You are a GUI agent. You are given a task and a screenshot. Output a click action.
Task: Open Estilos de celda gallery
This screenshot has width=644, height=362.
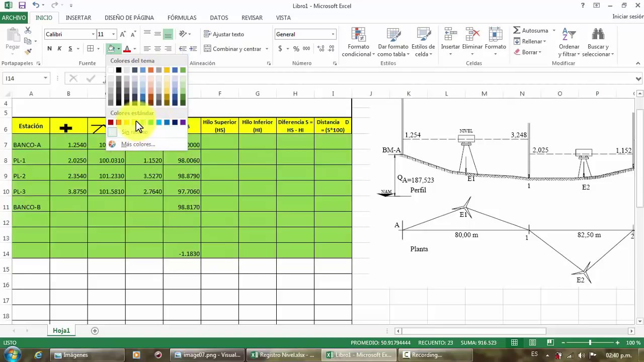[x=423, y=42]
